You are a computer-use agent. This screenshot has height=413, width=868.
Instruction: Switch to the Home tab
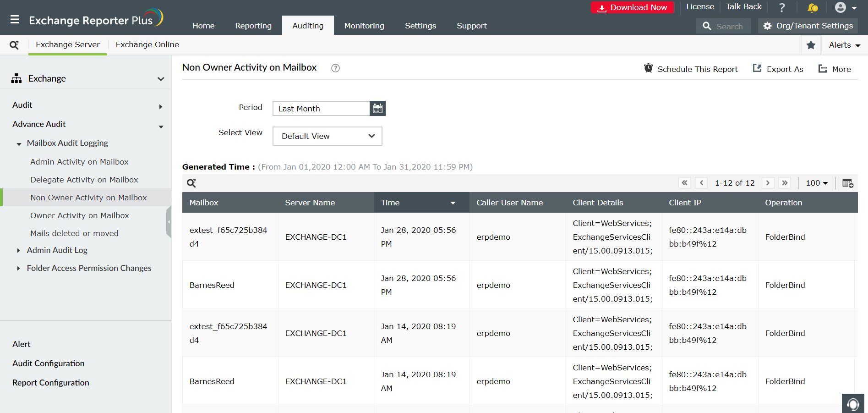(203, 26)
